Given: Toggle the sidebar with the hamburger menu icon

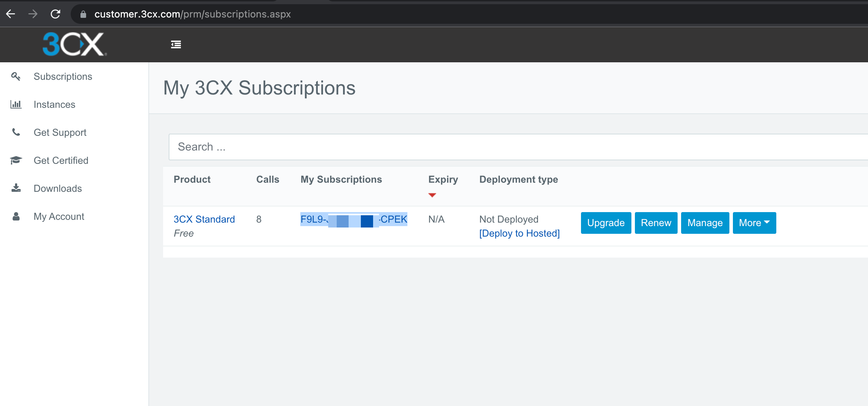Looking at the screenshot, I should (x=176, y=44).
